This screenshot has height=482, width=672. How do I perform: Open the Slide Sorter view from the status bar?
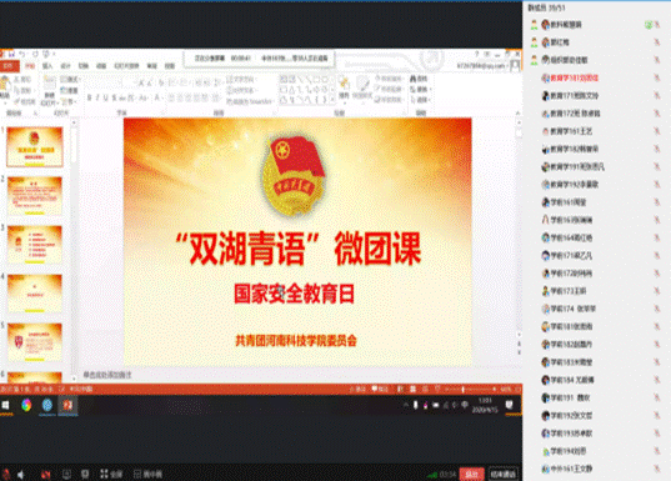413,389
